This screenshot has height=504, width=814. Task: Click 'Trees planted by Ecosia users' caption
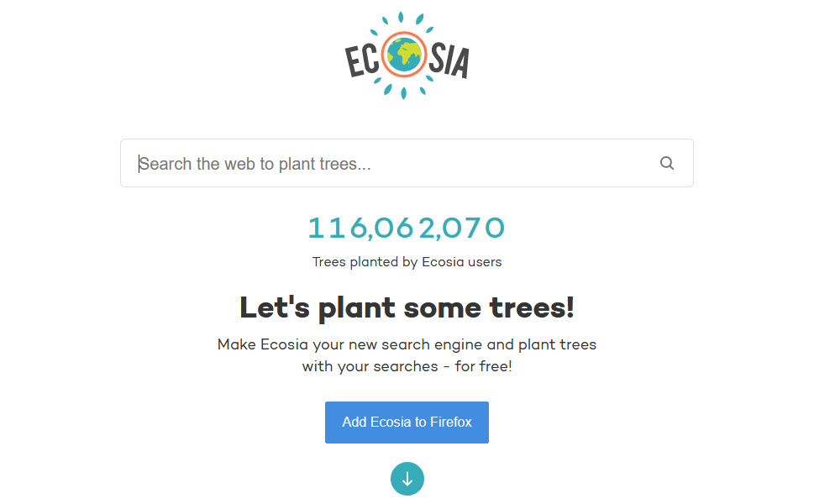pos(407,262)
